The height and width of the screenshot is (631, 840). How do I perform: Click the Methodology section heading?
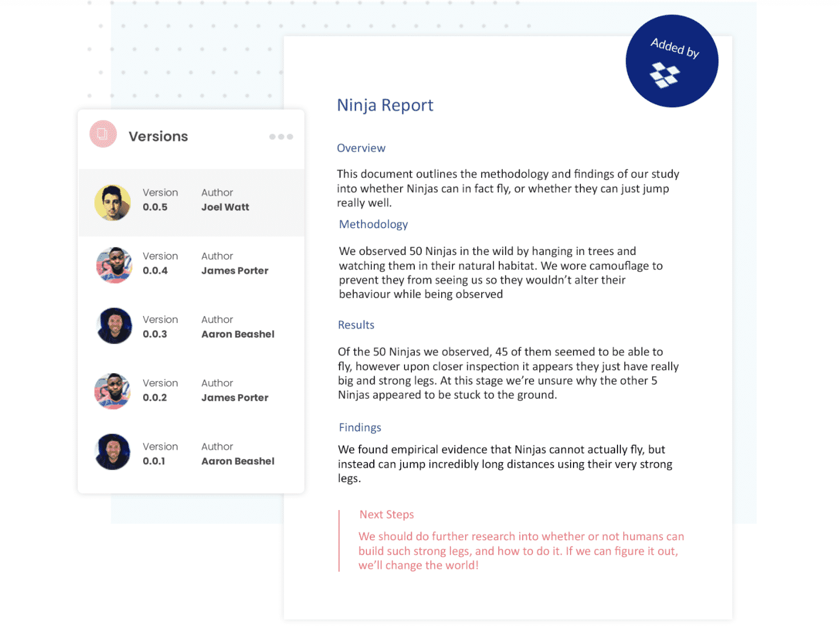coord(373,225)
